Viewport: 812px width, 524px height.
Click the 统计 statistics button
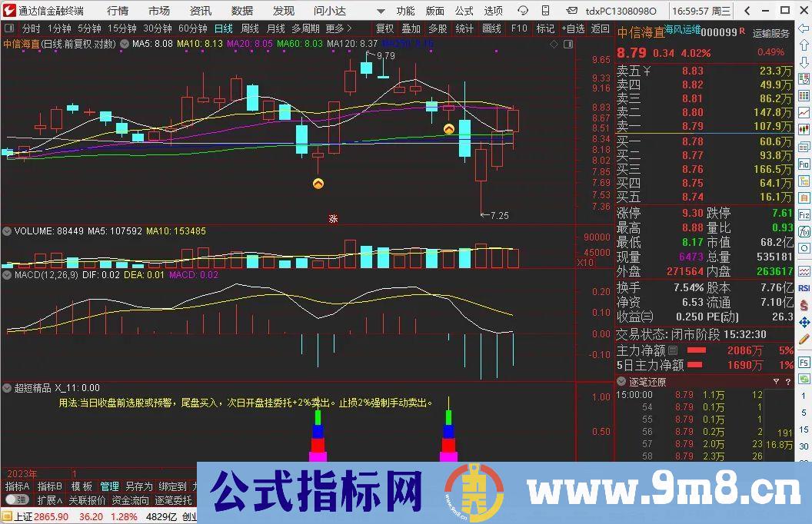pos(464,28)
